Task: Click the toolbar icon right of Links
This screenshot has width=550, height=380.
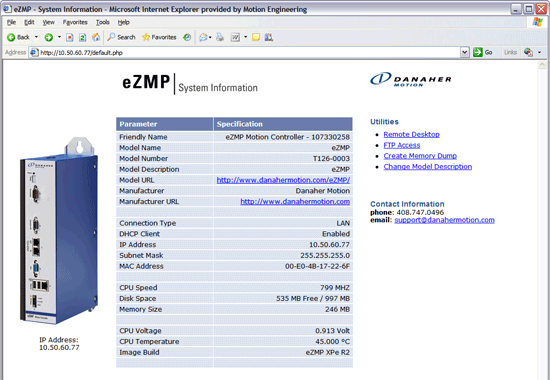Action: point(528,53)
